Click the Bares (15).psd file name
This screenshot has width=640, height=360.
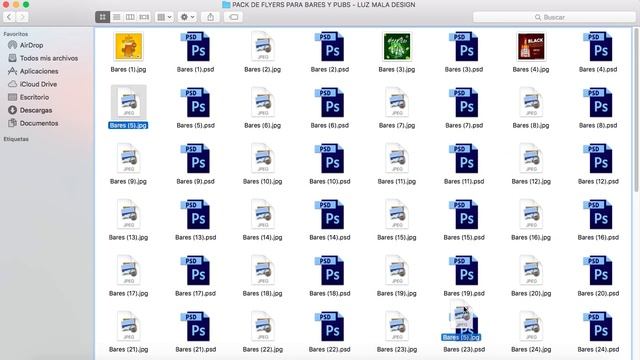(x=464, y=238)
